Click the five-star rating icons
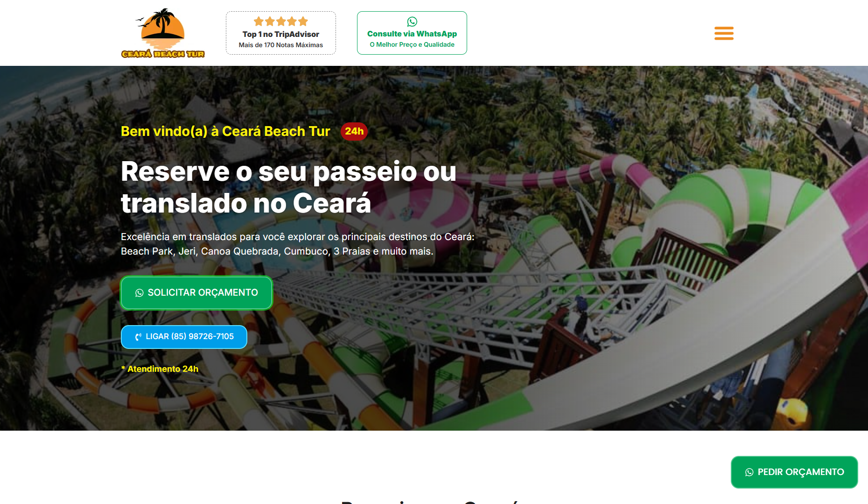 [x=281, y=21]
